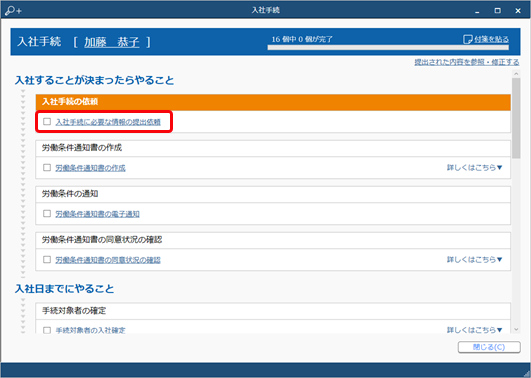Image resolution: width=531 pixels, height=378 pixels.
Task: Expand 詳しくはこちら for 手続対象者の入社確定
Action: point(474,330)
